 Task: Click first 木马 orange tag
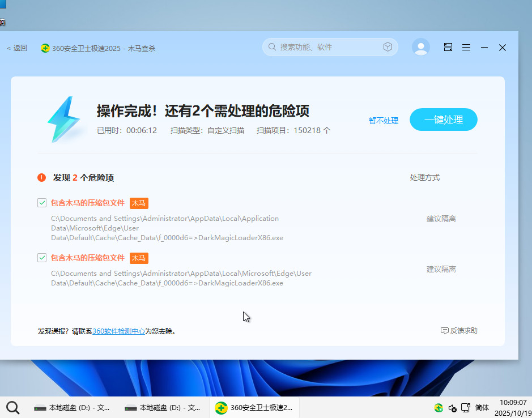click(139, 203)
